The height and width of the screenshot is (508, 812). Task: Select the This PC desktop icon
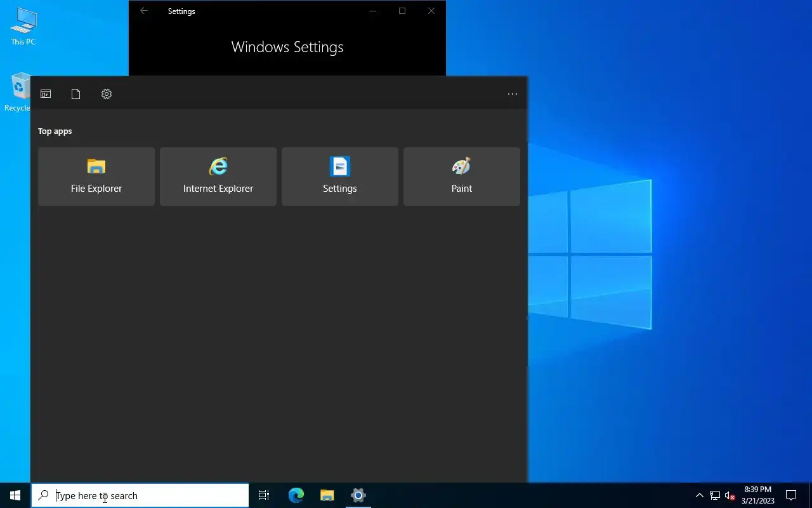pos(23,27)
